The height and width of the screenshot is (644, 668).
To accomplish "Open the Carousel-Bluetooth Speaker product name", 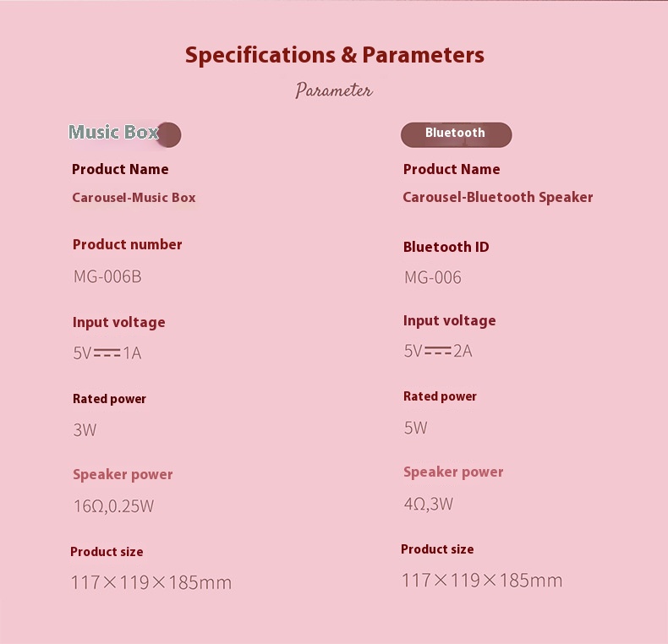I will (x=497, y=197).
